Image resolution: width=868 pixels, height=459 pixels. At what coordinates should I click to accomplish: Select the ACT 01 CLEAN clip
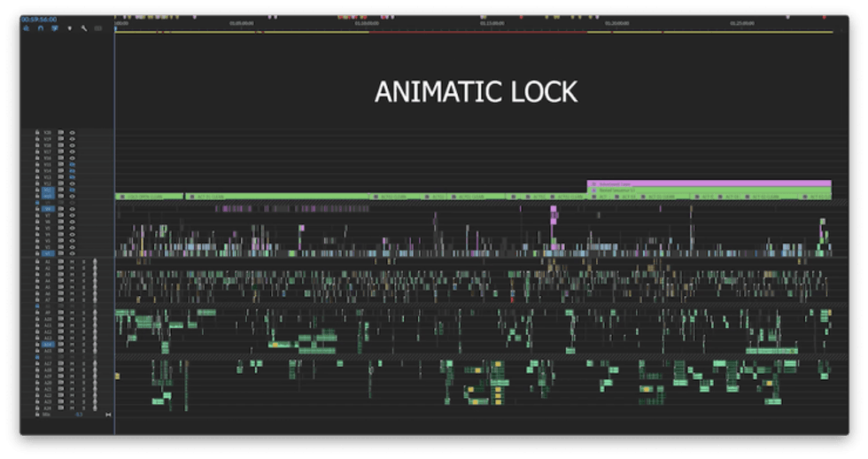coord(276,197)
